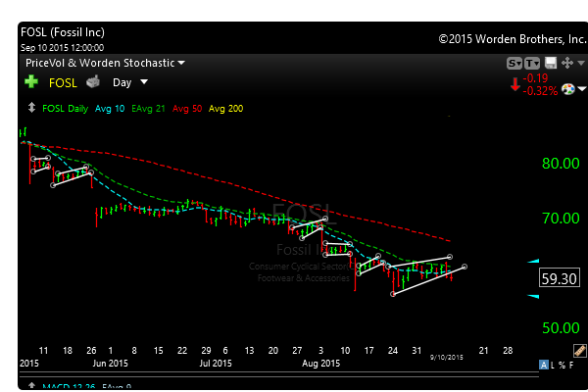588x392 pixels.
Task: Click the floppy disk save chart icon
Action: pos(551,63)
